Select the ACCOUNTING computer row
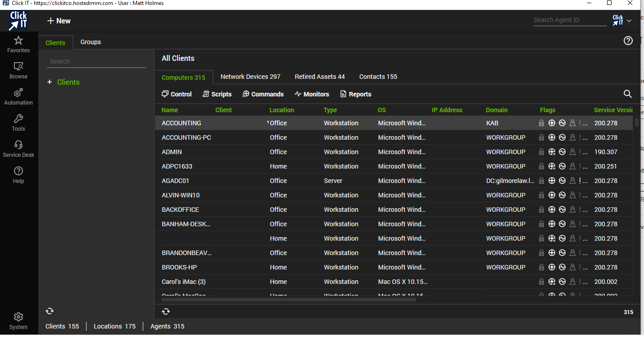The image size is (644, 338). 394,123
